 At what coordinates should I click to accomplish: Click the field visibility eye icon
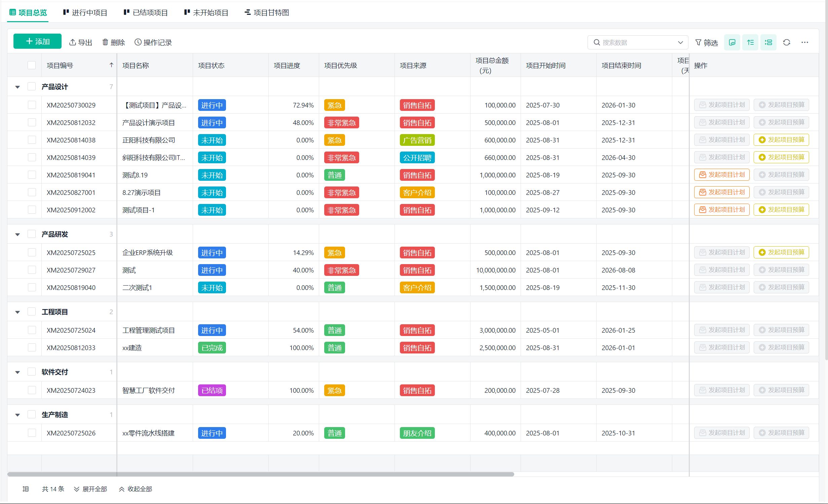pos(732,42)
